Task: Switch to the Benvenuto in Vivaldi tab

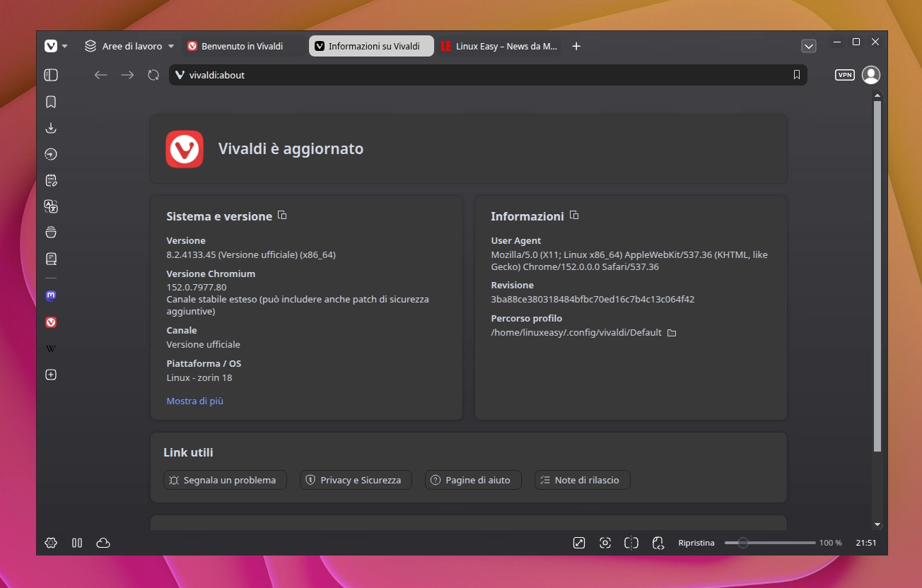Action: [x=244, y=46]
